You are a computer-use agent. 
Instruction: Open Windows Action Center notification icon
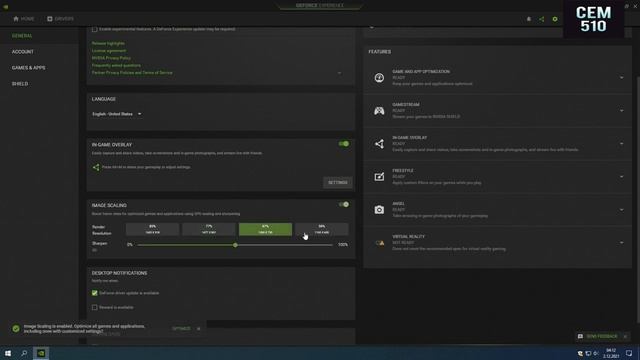click(629, 353)
